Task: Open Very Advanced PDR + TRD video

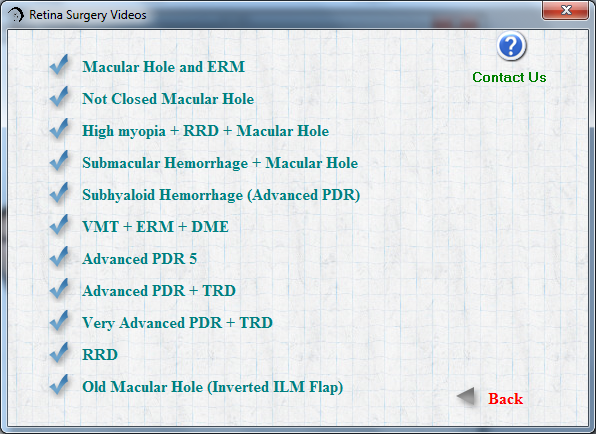Action: coord(178,323)
